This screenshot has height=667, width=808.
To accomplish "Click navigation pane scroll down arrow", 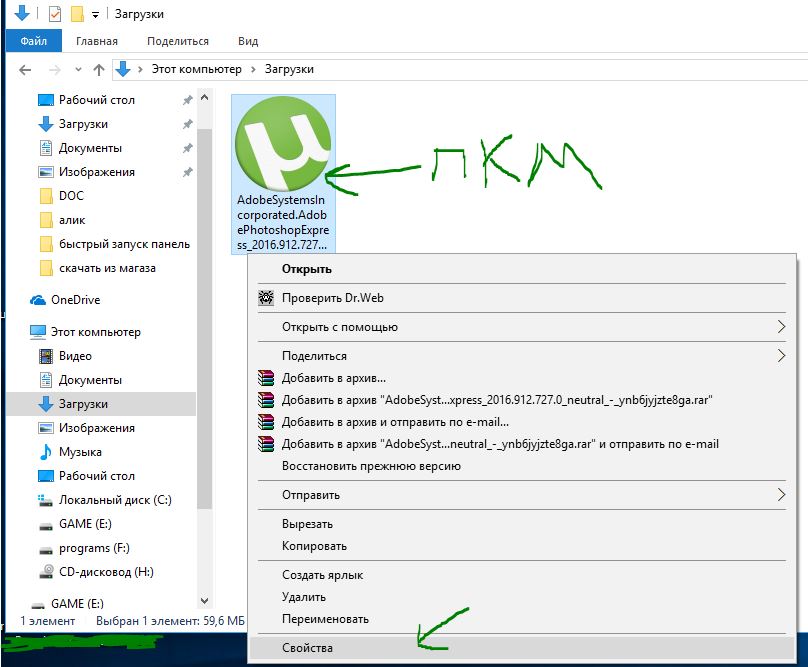I will pos(205,601).
